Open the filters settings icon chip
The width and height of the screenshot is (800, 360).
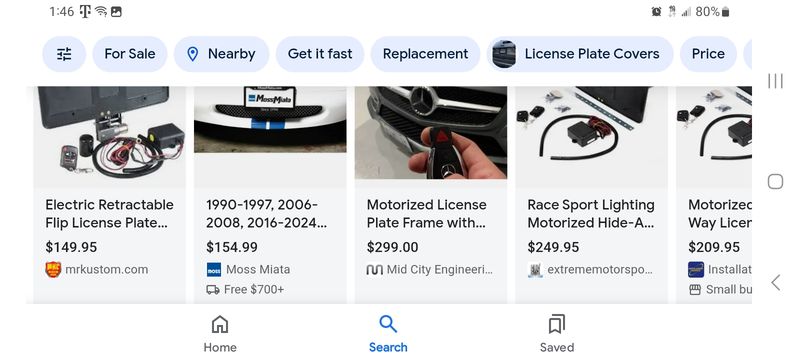(x=64, y=54)
